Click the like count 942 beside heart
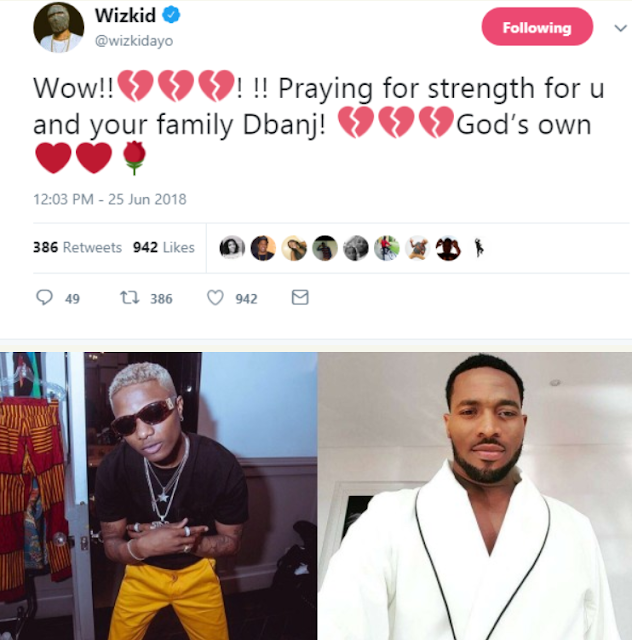 246,299
